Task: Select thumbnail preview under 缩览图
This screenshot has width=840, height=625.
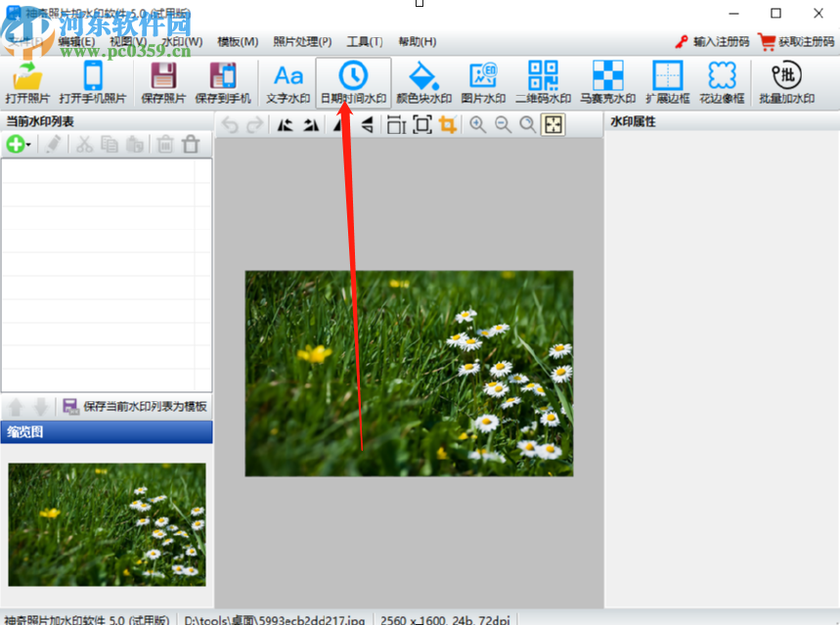Action: (x=107, y=524)
